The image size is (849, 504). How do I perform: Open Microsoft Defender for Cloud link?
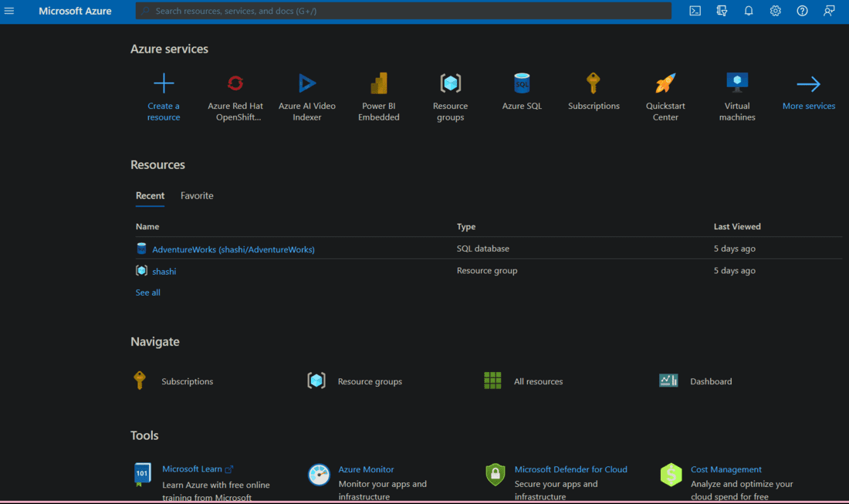tap(570, 469)
